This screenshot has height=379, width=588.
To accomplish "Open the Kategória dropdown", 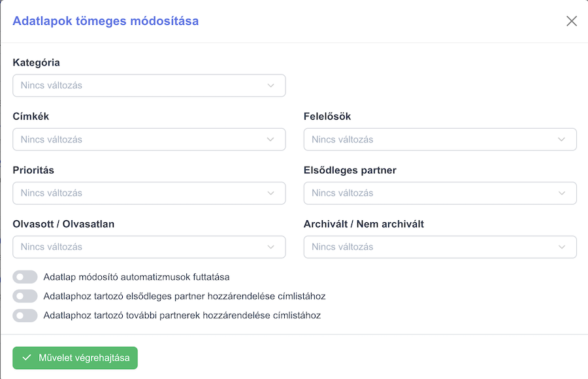I will (x=149, y=86).
